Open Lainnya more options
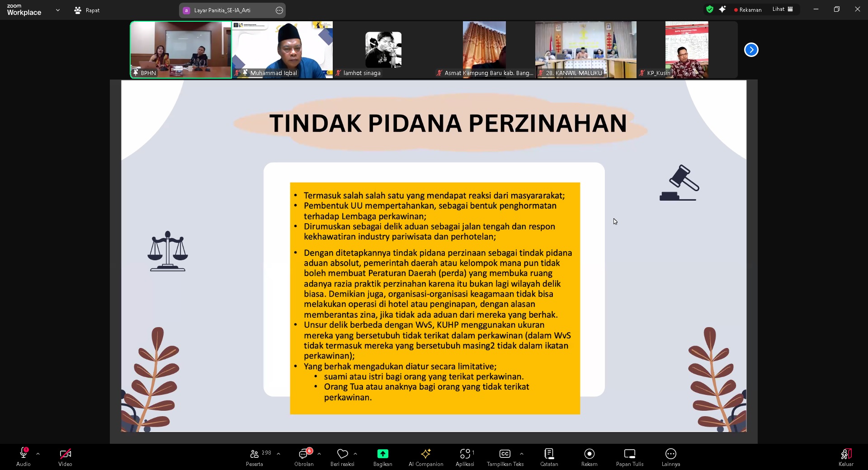868x470 pixels. (670, 457)
